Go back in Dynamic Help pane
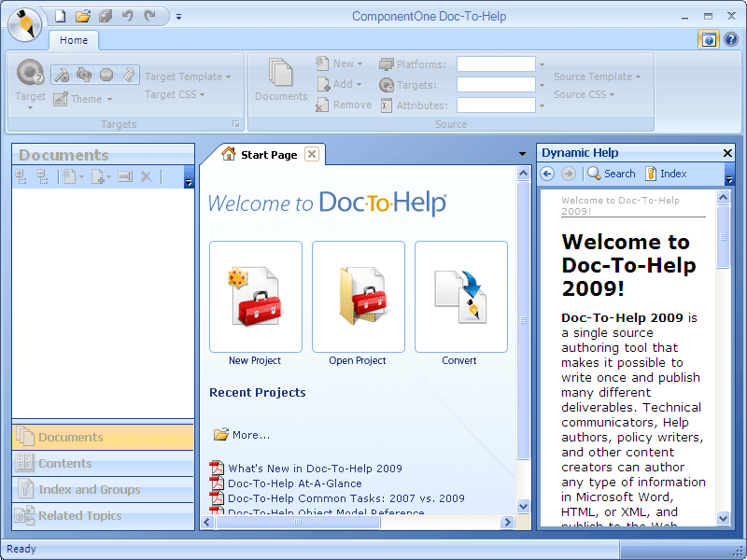 [x=547, y=174]
